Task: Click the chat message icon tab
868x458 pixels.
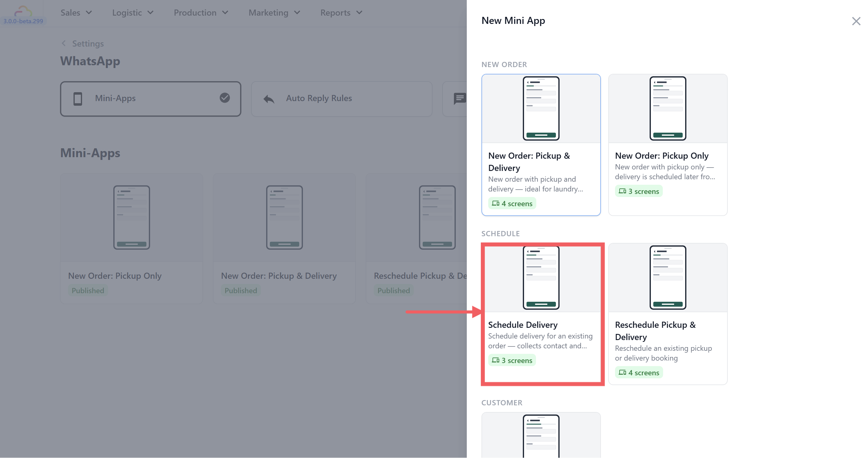Action: pyautogui.click(x=460, y=99)
